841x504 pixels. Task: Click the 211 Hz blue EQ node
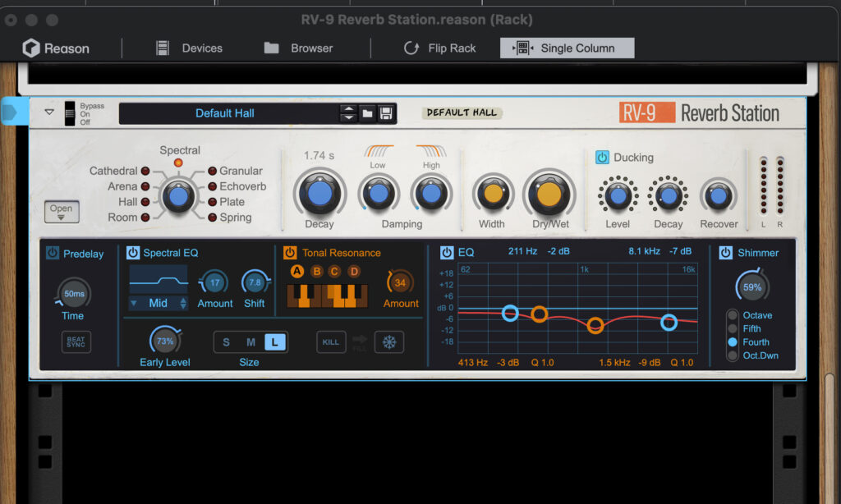[x=510, y=313]
